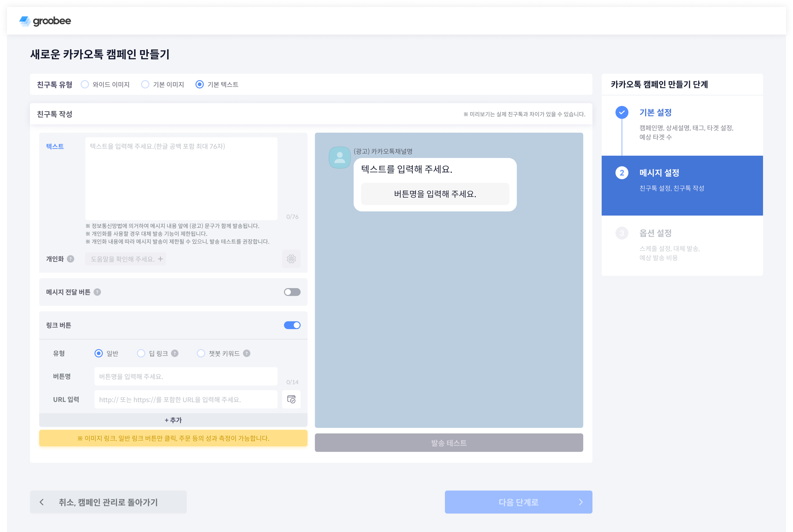This screenshot has width=793, height=532.
Task: Disable the 링크 버튼 toggle
Action: coord(292,325)
